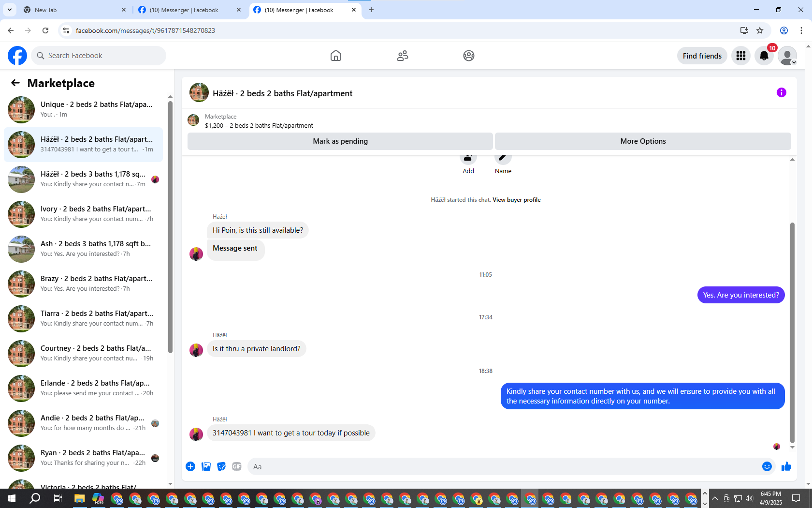Open the Courtney 2 beds 2 baths chat

pyautogui.click(x=83, y=354)
